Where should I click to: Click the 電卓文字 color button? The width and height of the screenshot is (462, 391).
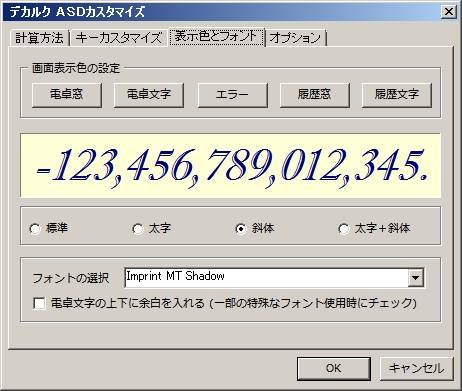pyautogui.click(x=149, y=95)
